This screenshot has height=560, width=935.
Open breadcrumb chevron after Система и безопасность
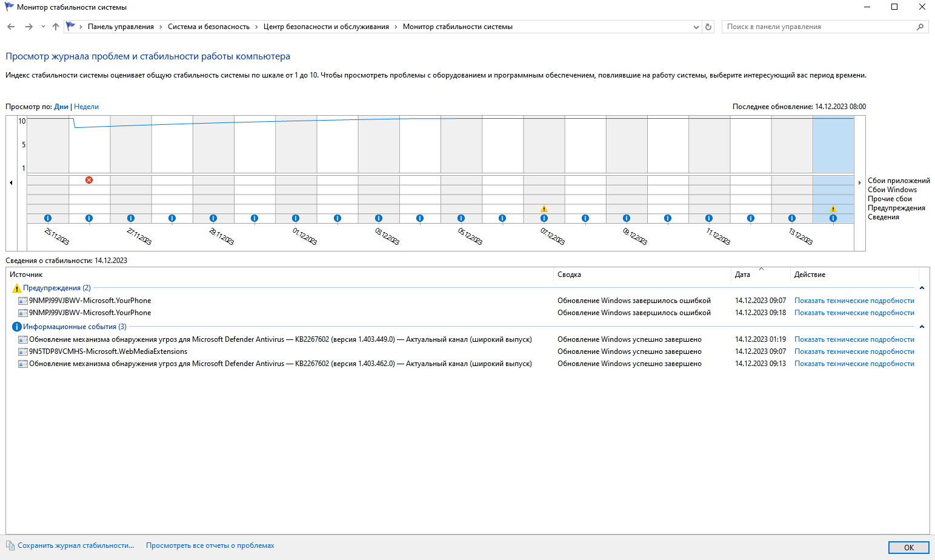point(256,27)
